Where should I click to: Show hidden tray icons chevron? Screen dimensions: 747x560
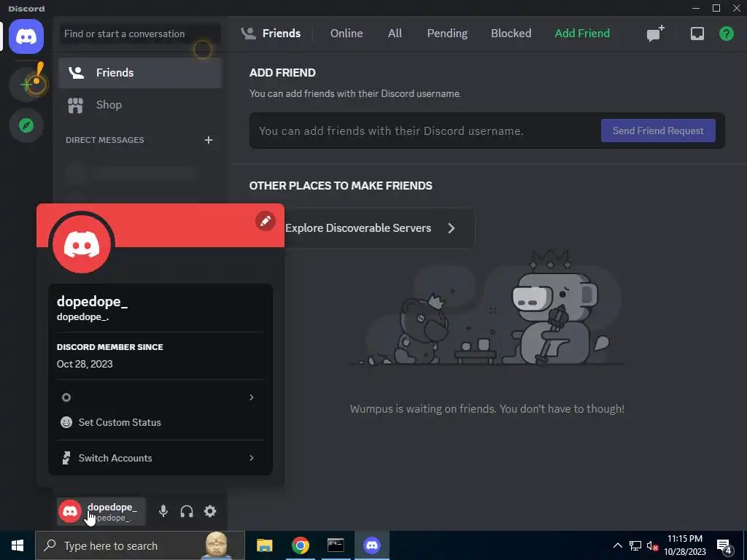click(617, 545)
